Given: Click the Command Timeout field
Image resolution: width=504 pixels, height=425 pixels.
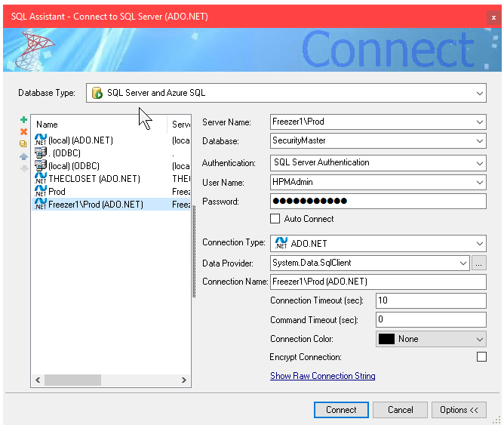Looking at the screenshot, I should [431, 320].
